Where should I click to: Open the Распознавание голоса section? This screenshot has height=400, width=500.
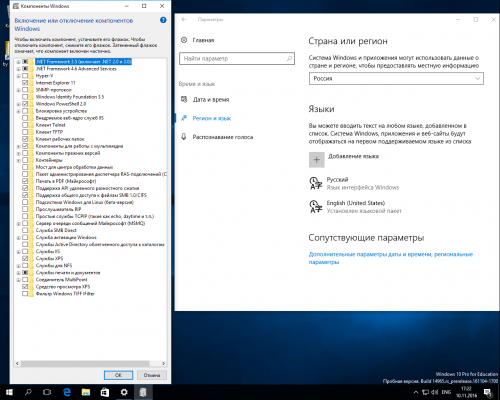point(223,137)
